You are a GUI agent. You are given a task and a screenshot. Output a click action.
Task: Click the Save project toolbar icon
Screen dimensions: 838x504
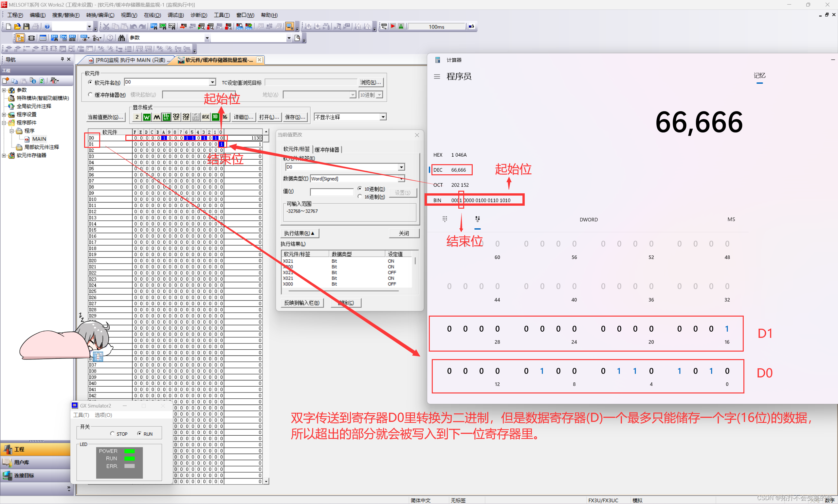point(26,26)
